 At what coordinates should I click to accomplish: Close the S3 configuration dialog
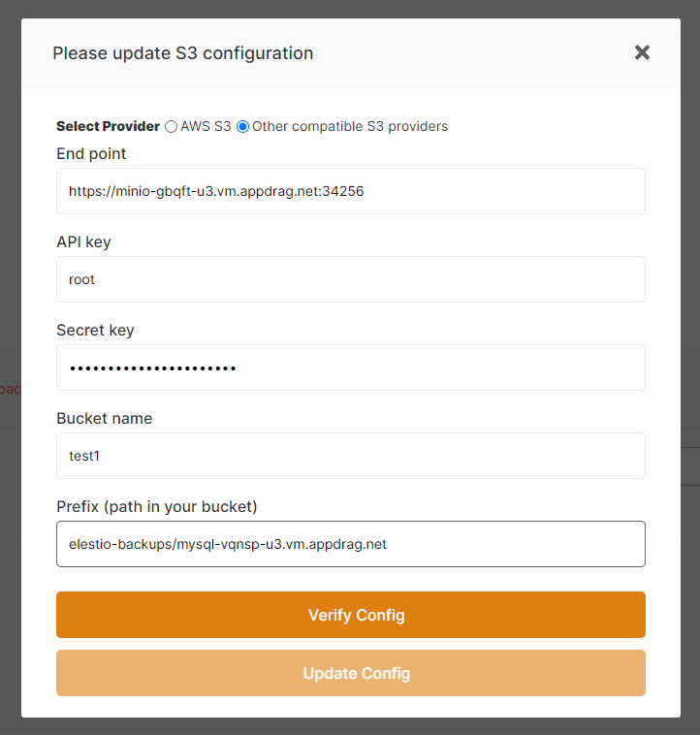pos(642,52)
